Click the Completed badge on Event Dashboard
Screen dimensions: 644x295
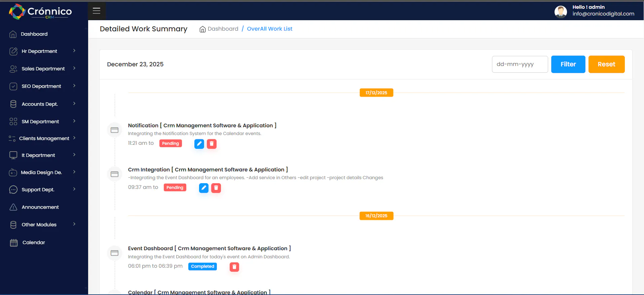click(202, 266)
